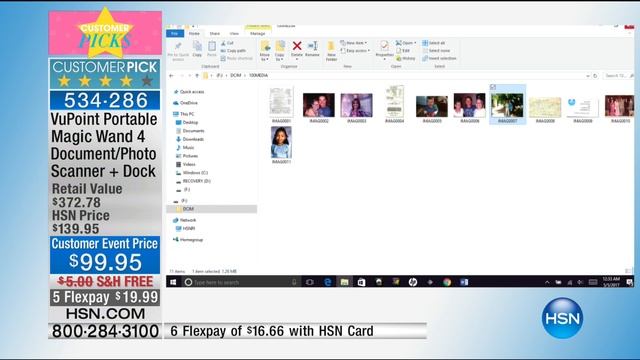Click the Explorer search field
The image size is (640, 360).
tap(618, 76)
